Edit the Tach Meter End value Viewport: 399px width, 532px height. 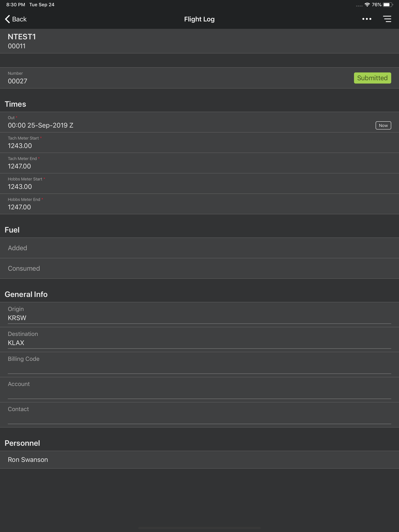pos(199,163)
